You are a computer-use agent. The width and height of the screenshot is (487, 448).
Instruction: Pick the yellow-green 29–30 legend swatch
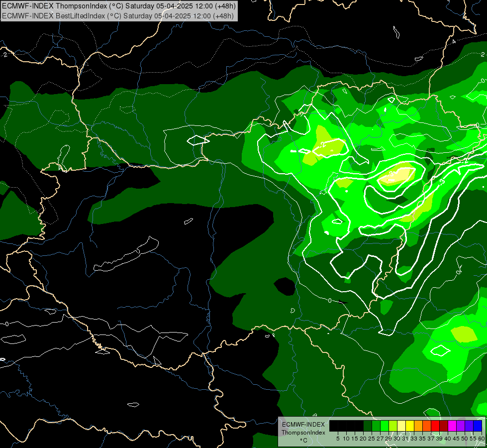tap(393, 426)
